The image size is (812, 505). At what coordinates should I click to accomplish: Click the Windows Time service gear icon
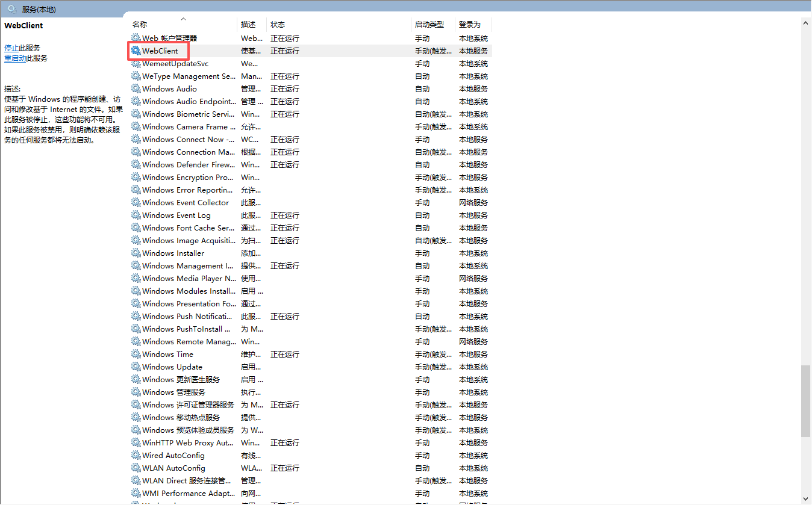136,355
